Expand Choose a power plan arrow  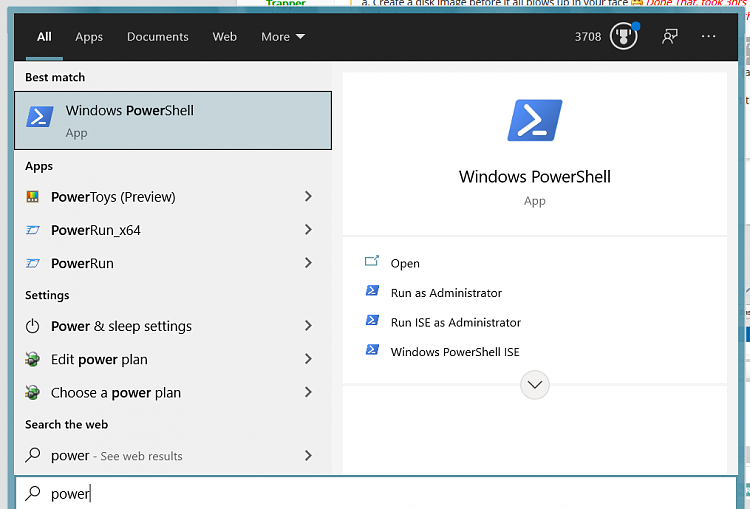[x=309, y=392]
